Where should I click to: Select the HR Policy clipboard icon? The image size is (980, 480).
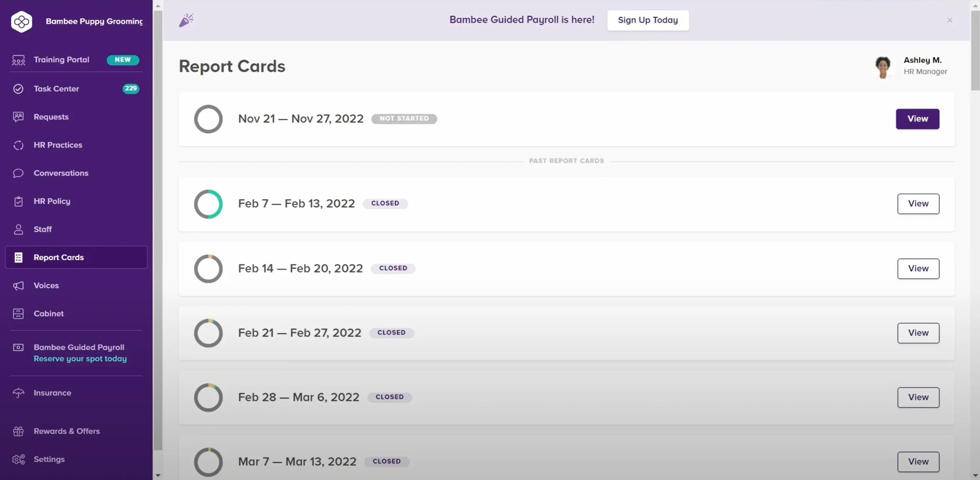[18, 201]
